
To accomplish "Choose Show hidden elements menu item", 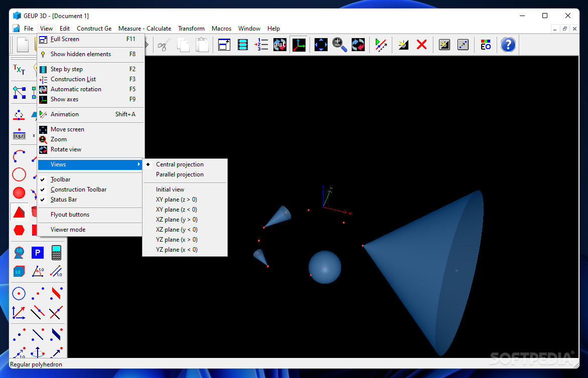I will pos(90,54).
